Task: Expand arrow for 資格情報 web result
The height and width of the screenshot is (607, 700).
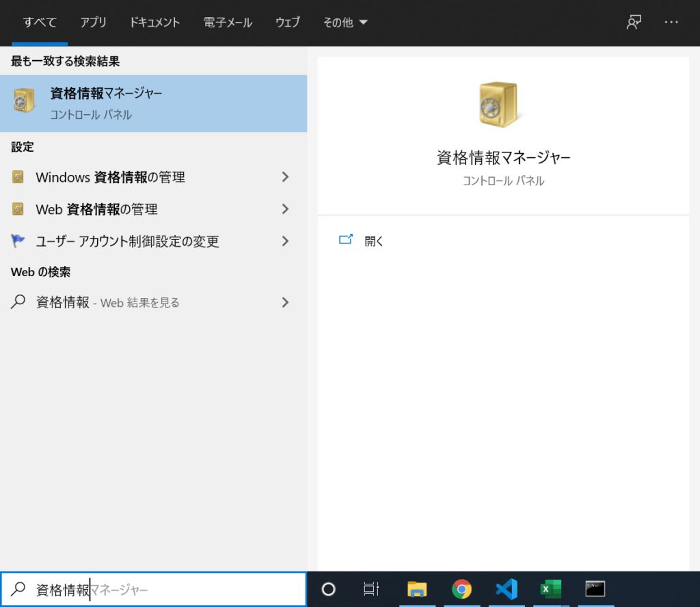Action: point(285,303)
